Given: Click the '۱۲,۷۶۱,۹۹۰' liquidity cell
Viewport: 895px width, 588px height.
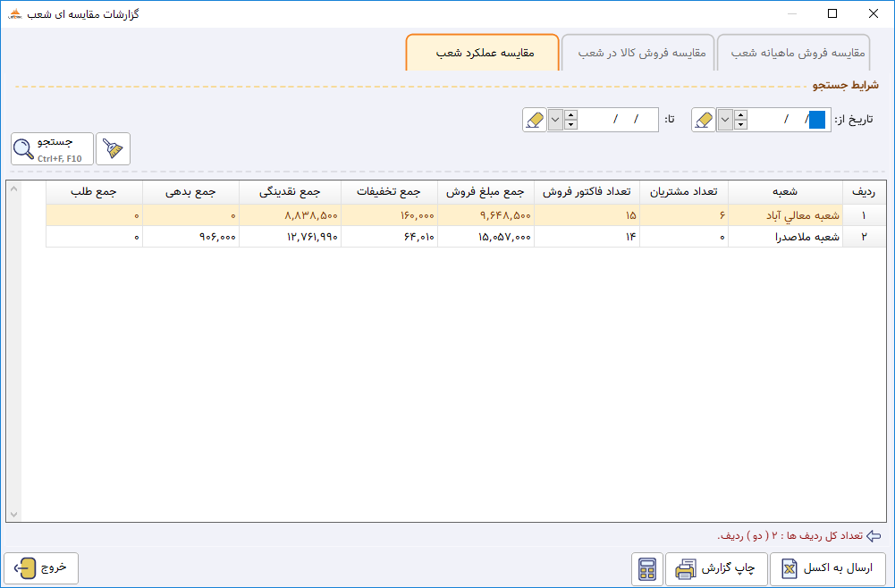Looking at the screenshot, I should click(290, 237).
